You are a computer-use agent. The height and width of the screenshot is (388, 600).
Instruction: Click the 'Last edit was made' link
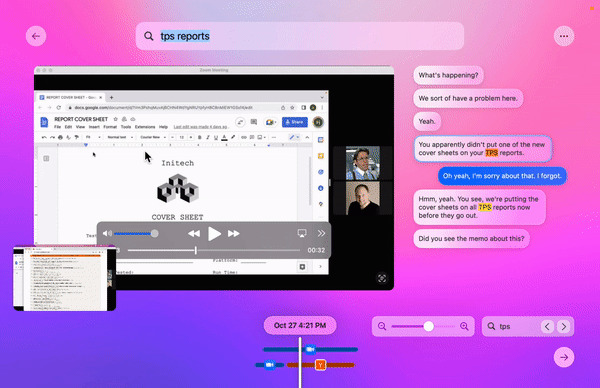pos(201,127)
